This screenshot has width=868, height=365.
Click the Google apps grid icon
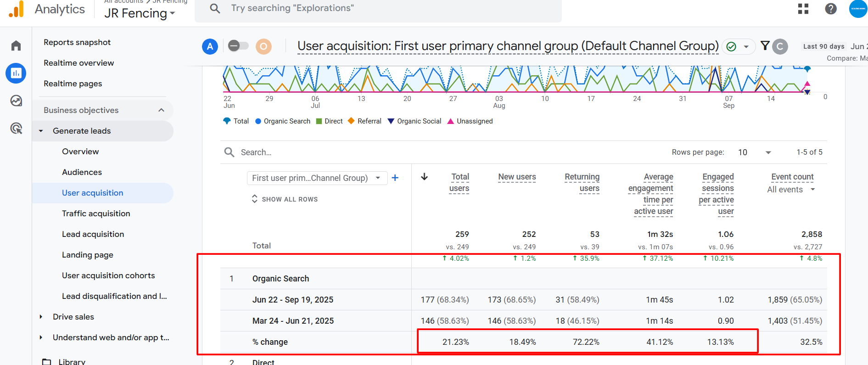tap(803, 9)
